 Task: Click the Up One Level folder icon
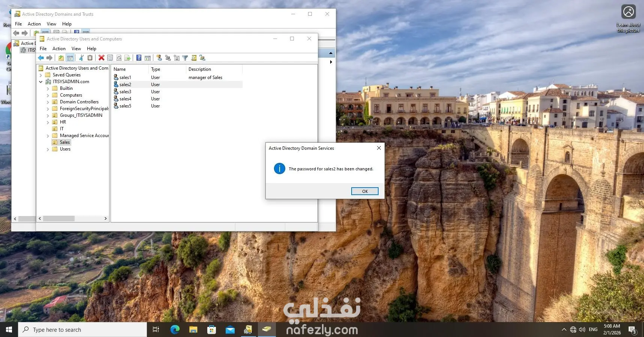tap(61, 58)
